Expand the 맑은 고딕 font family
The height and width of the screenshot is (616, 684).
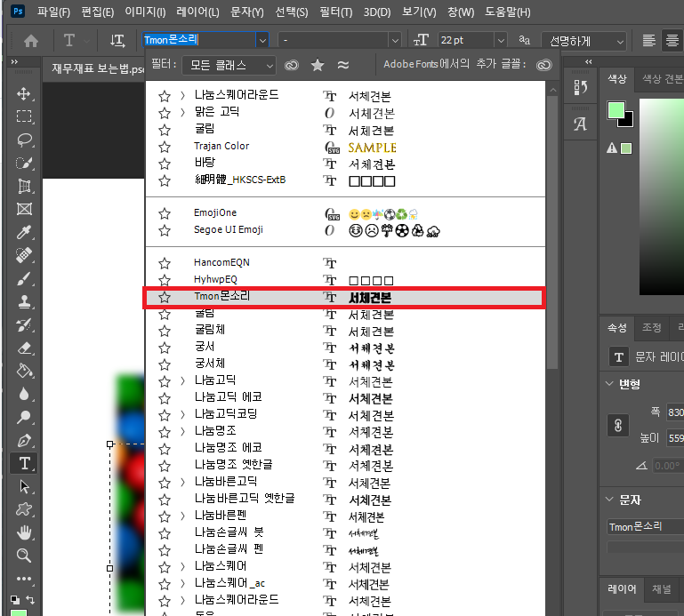[x=182, y=113]
